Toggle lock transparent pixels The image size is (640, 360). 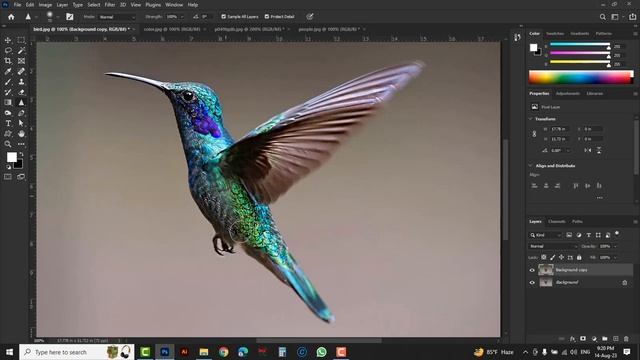[x=544, y=257]
